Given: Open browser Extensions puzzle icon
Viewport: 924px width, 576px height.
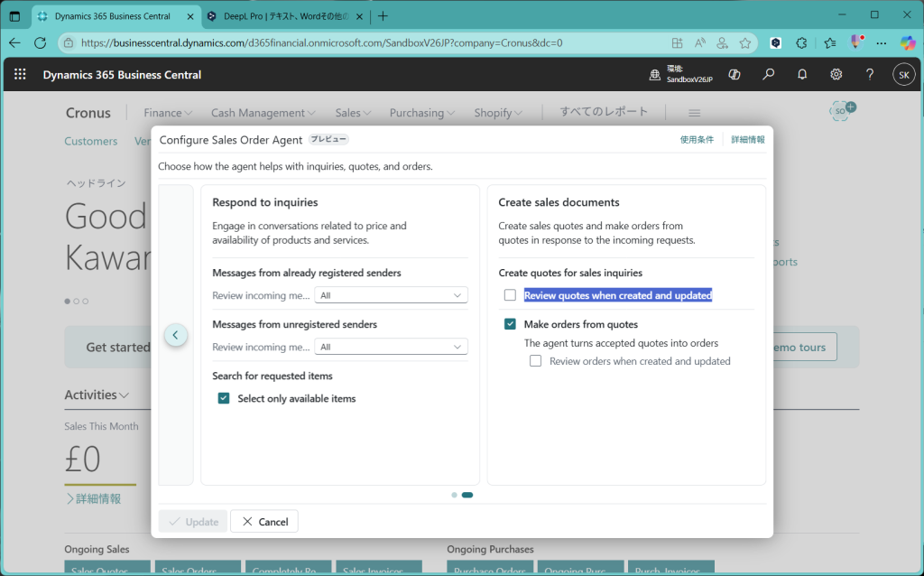Looking at the screenshot, I should pos(801,43).
